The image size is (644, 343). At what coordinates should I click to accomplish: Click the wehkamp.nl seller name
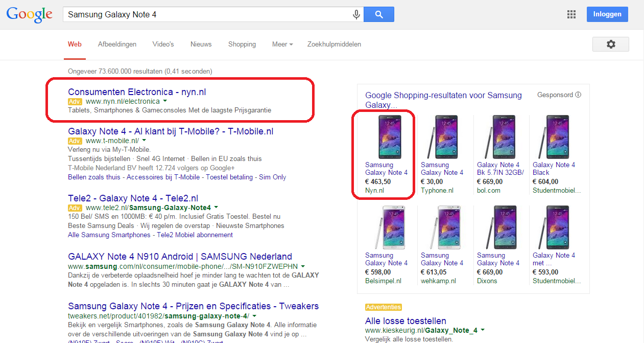coord(438,281)
